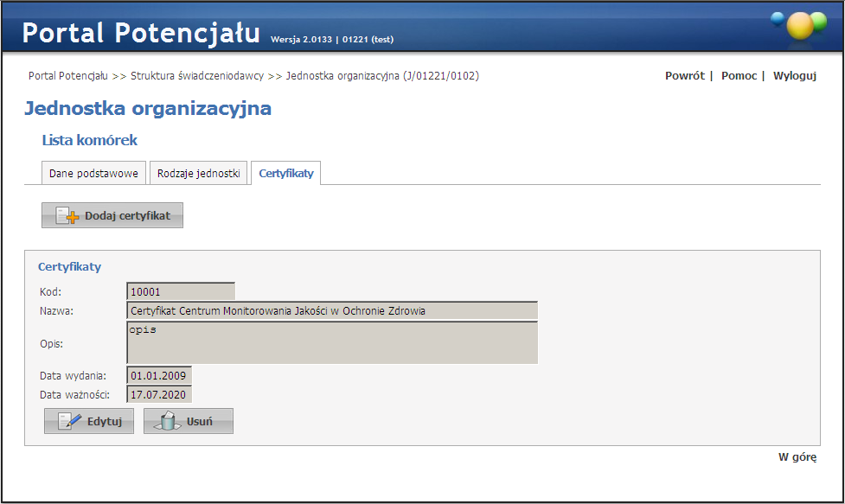Click the Nazwa certificate name field

coord(332,310)
